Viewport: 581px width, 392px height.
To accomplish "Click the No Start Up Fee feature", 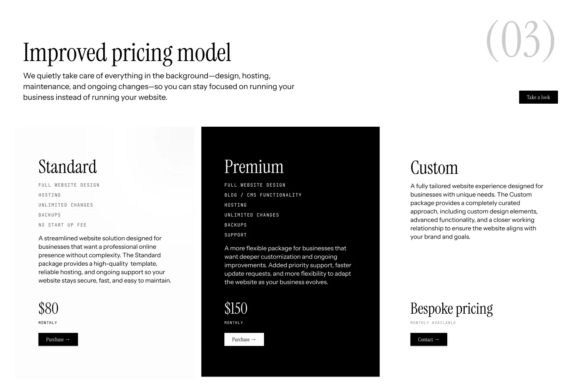I will 63,225.
